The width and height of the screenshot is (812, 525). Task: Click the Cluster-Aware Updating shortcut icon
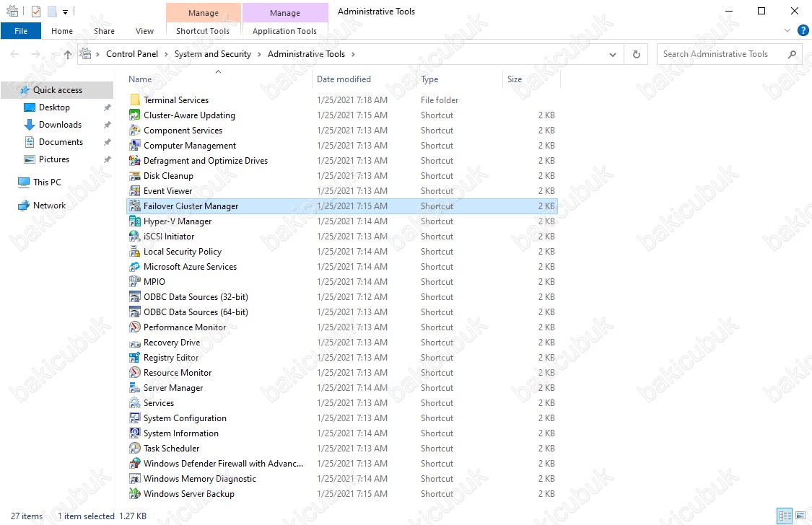[x=135, y=115]
